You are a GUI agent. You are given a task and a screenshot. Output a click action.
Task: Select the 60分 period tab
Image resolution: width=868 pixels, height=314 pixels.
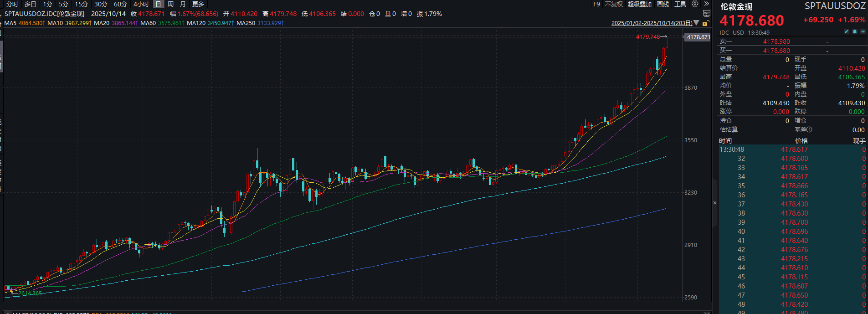(120, 4)
